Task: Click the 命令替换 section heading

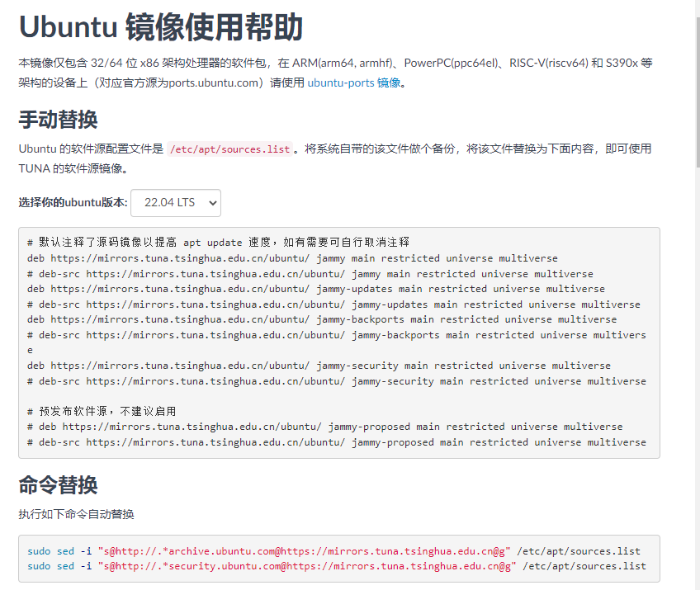Action: point(58,485)
